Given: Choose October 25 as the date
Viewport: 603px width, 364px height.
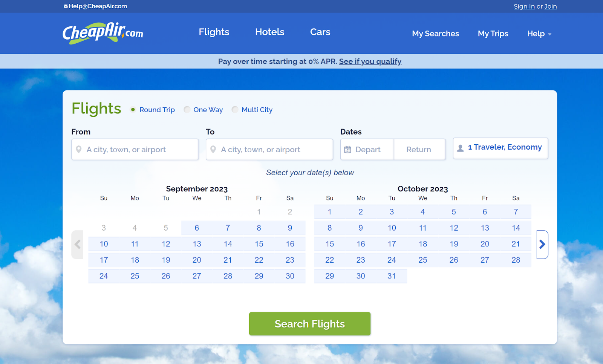Looking at the screenshot, I should pos(423,260).
